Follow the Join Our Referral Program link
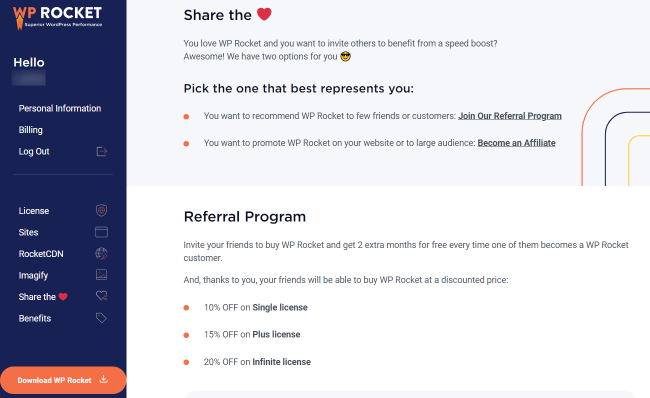The image size is (650, 398). click(x=509, y=116)
